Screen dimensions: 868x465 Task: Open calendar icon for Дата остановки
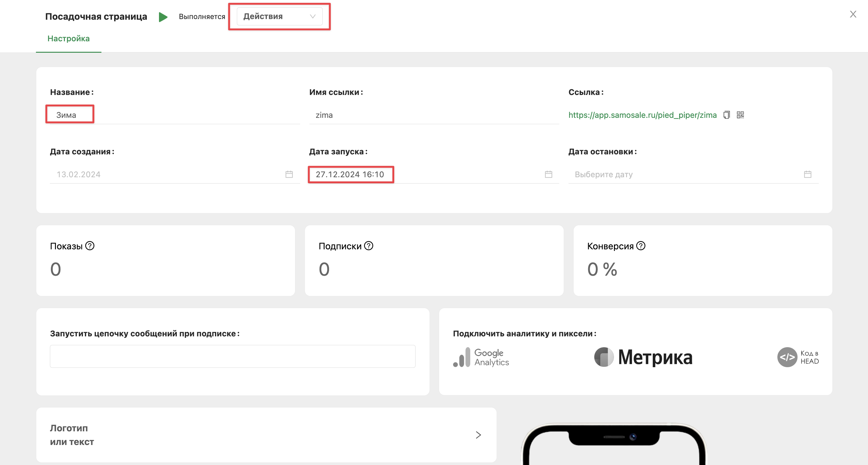click(807, 174)
